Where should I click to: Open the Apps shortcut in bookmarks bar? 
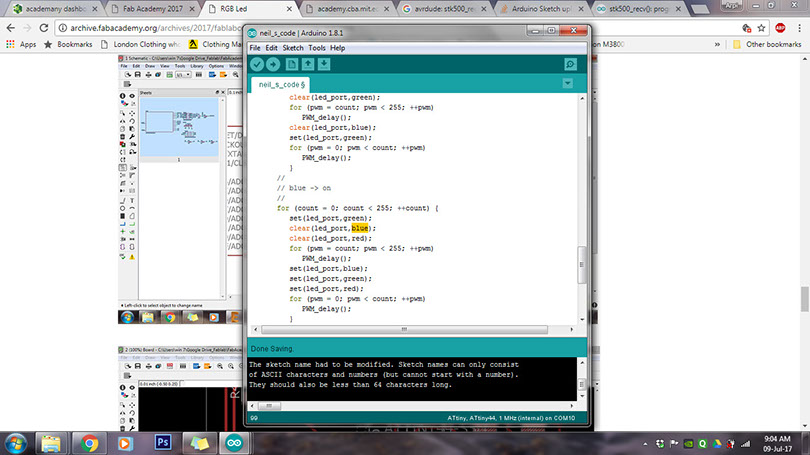point(21,44)
